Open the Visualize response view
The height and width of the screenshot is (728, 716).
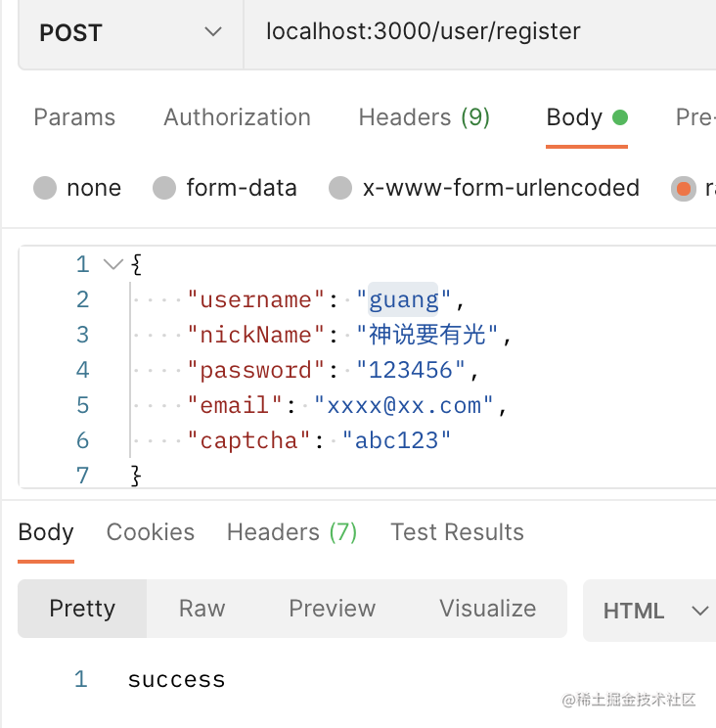pyautogui.click(x=487, y=609)
